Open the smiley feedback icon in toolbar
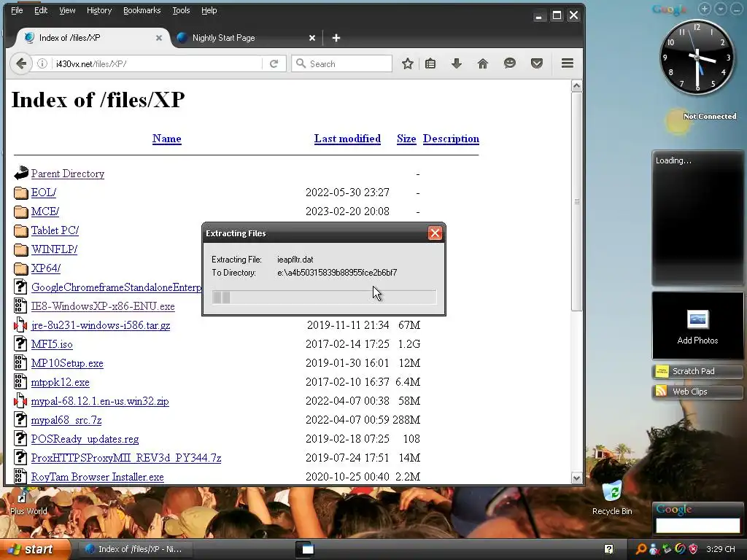The width and height of the screenshot is (747, 560). pyautogui.click(x=510, y=63)
